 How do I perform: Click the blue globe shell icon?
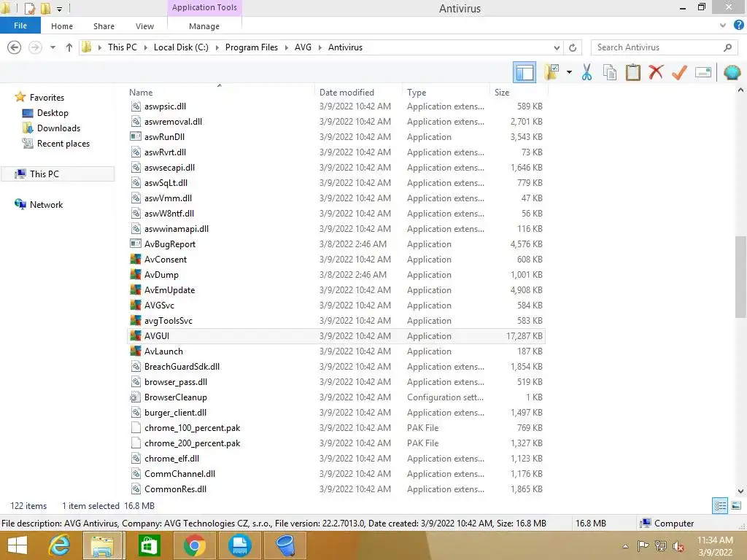pyautogui.click(x=732, y=72)
